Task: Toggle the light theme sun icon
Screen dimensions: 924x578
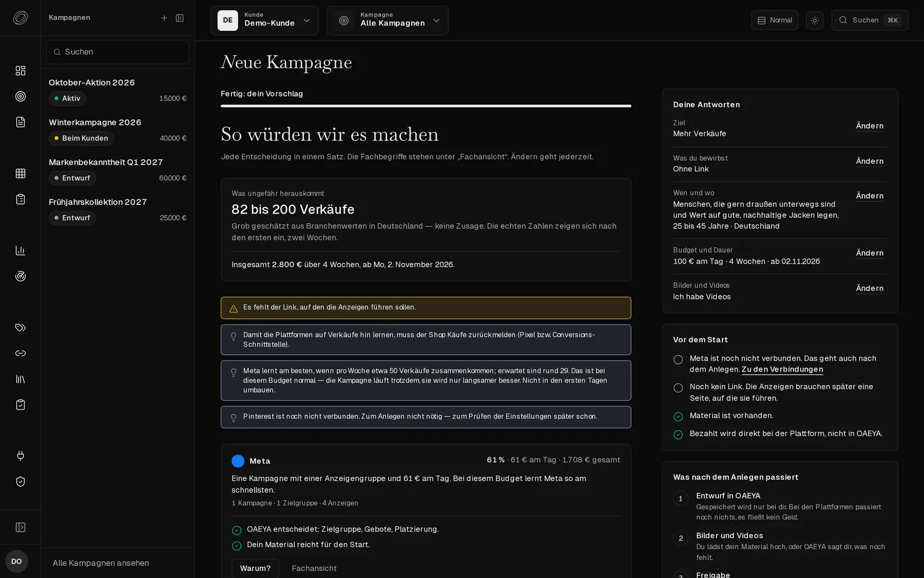Action: click(815, 20)
